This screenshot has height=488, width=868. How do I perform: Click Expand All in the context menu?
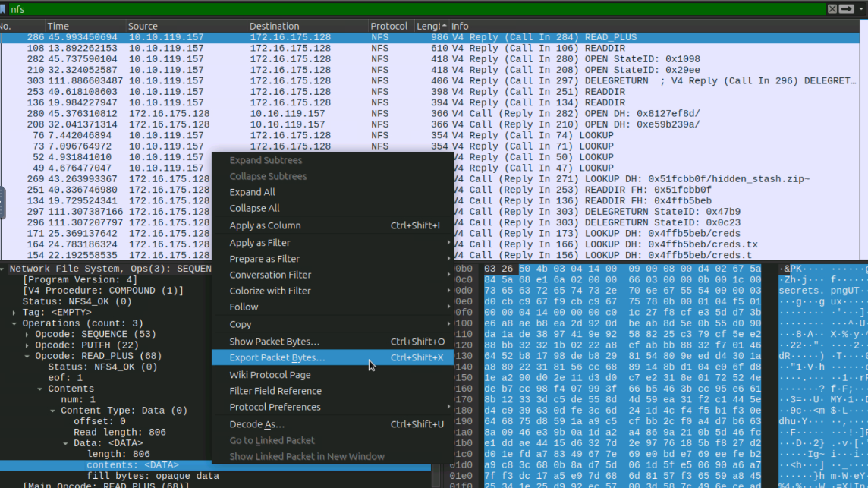(x=252, y=192)
